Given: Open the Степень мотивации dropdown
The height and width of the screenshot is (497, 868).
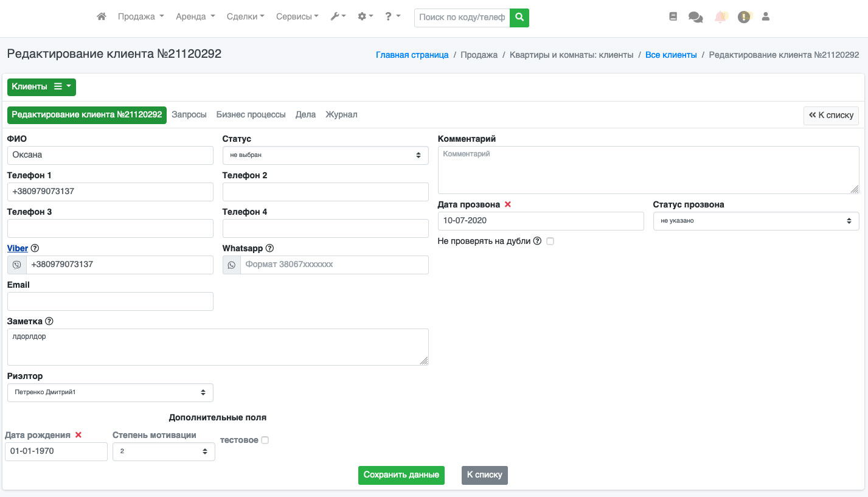Looking at the screenshot, I should coord(164,451).
